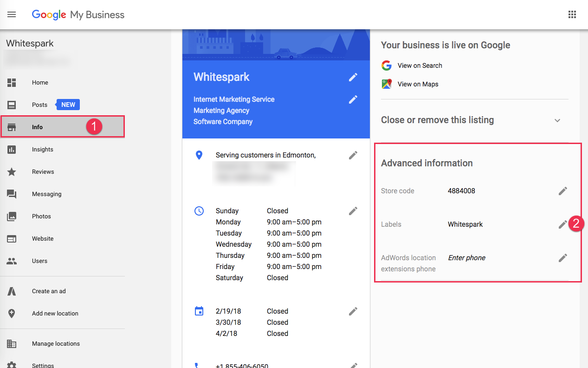588x368 pixels.
Task: Edit the Whitespark business name
Action: coord(353,77)
